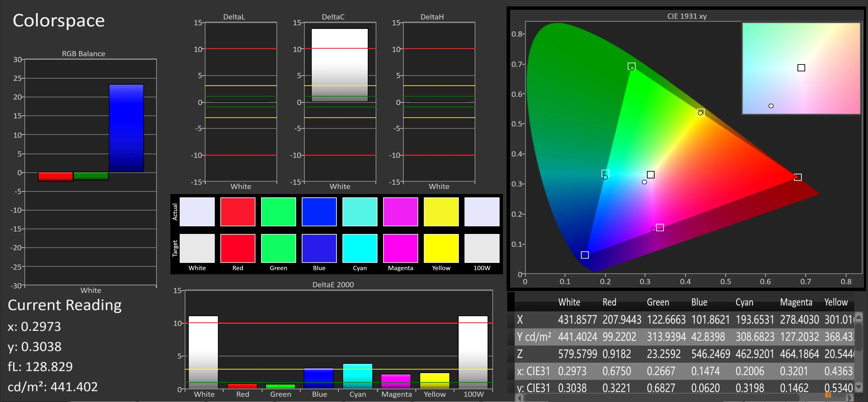Click the Red column header in data table
The height and width of the screenshot is (402, 868).
(609, 302)
